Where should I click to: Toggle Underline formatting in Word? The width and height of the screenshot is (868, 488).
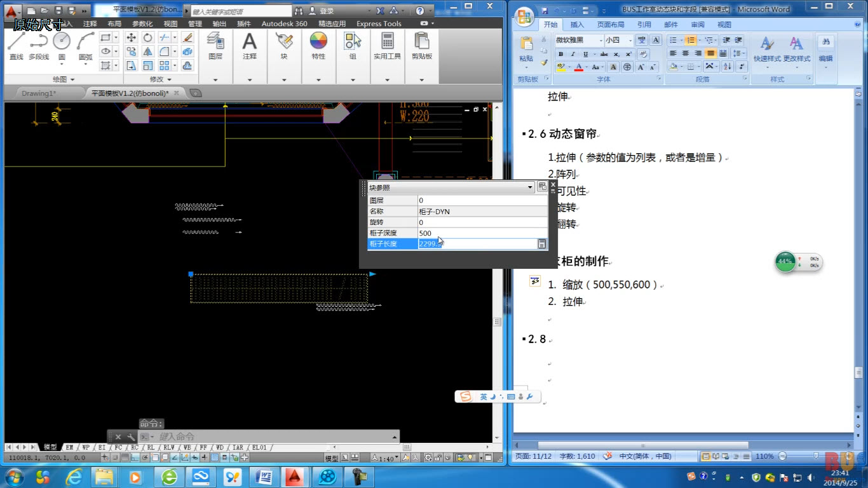coord(585,54)
